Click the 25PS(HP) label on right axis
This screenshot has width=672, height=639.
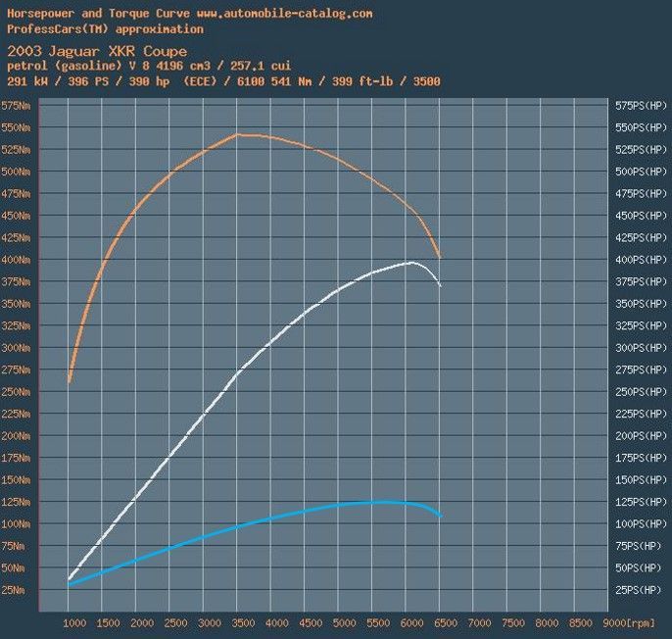tap(642, 590)
